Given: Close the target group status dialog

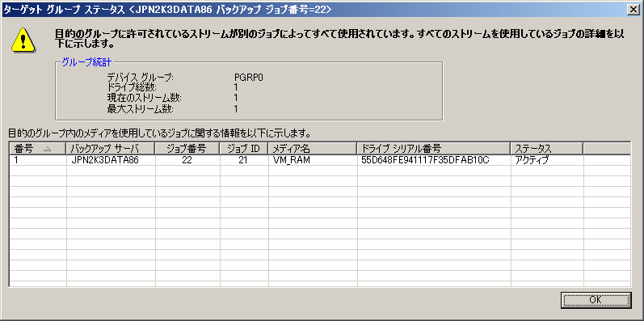Looking at the screenshot, I should 635,10.
